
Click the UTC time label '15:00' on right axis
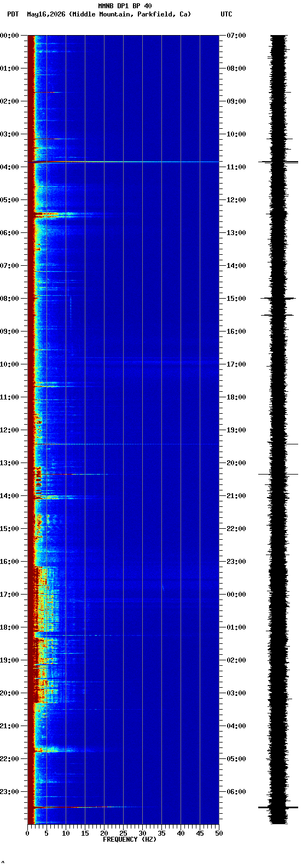click(x=236, y=299)
